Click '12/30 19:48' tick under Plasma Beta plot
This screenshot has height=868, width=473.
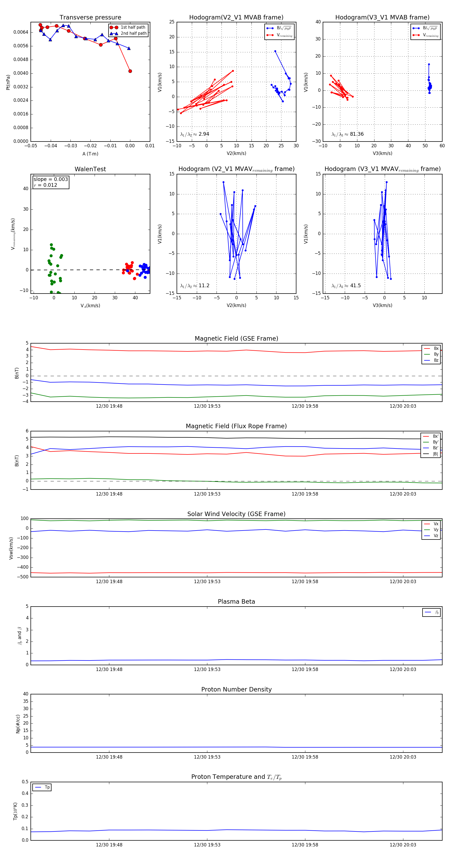(109, 669)
